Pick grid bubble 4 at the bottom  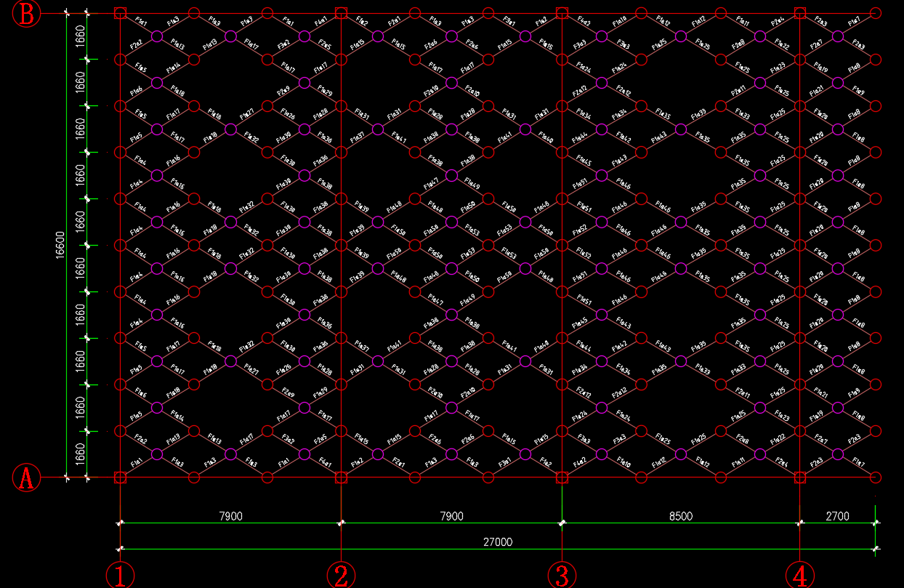(800, 576)
